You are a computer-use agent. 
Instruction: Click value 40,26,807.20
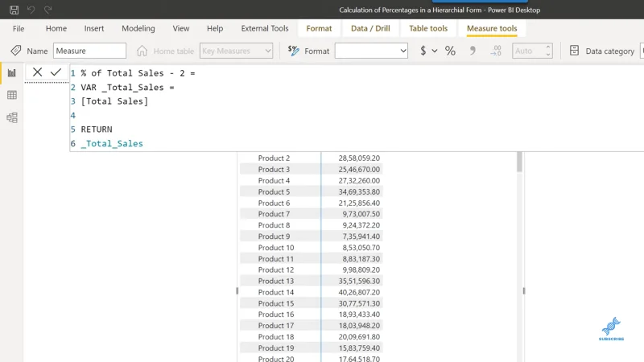359,292
